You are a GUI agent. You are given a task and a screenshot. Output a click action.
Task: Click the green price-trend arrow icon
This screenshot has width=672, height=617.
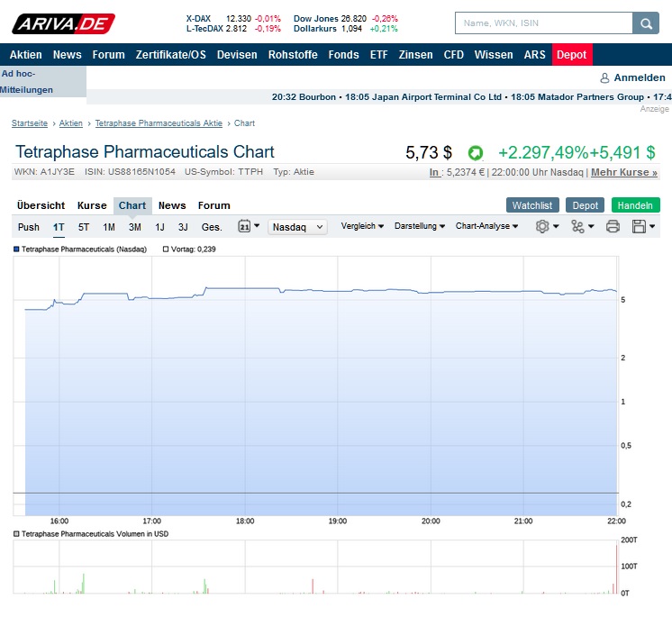tap(476, 152)
